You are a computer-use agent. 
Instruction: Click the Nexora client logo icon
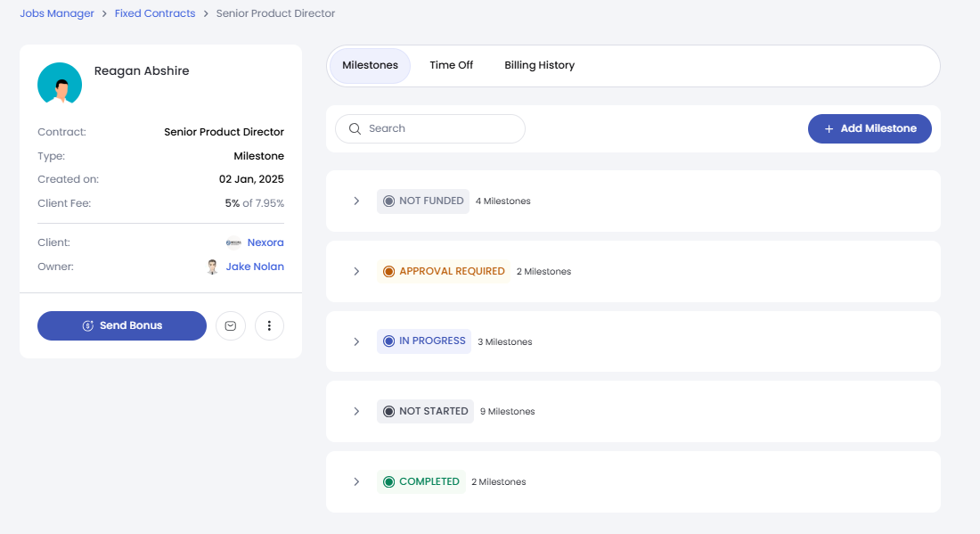coord(233,242)
